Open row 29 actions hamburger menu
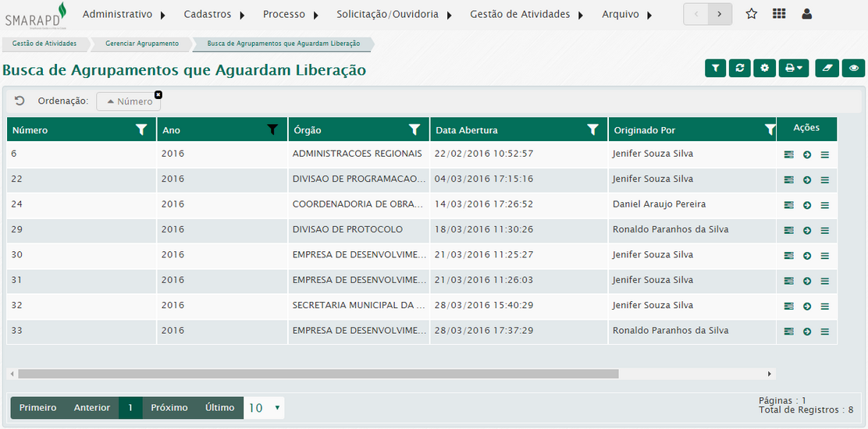This screenshot has width=868, height=429. [x=824, y=231]
